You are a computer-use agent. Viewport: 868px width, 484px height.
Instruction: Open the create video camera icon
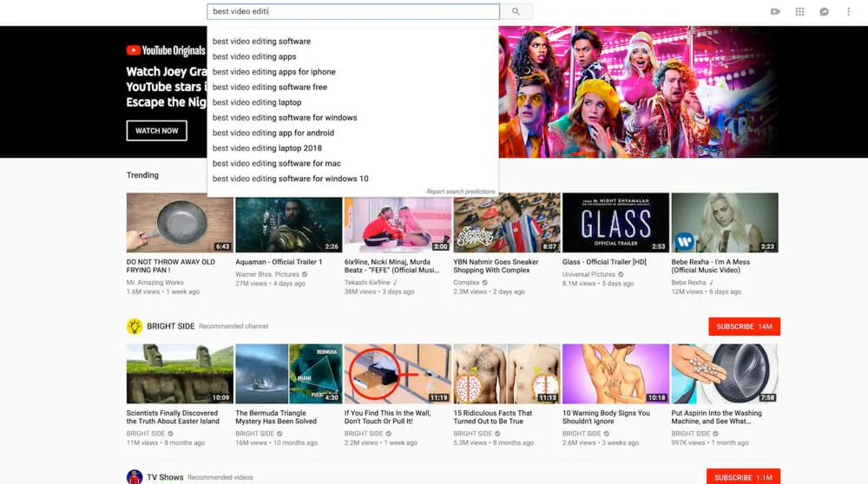775,12
